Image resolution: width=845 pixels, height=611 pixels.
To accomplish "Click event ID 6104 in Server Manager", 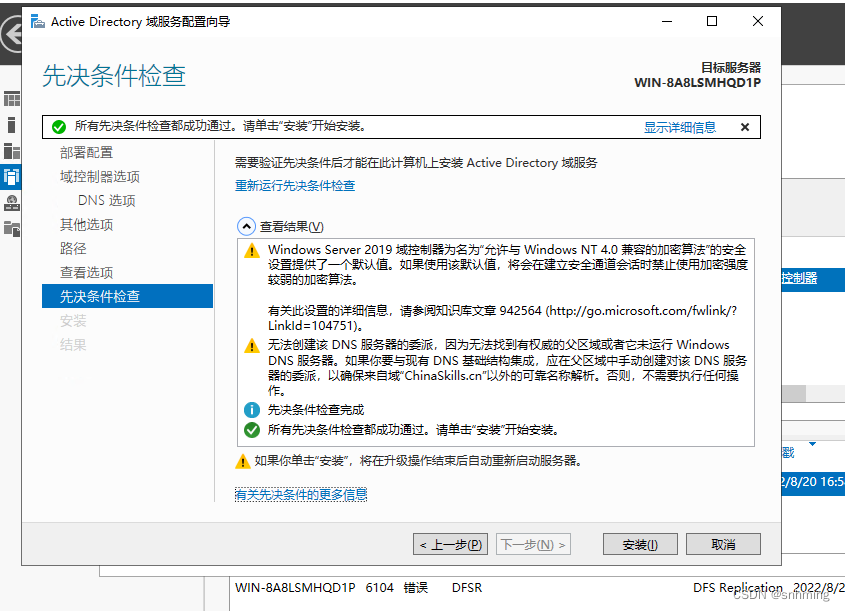I will click(379, 588).
